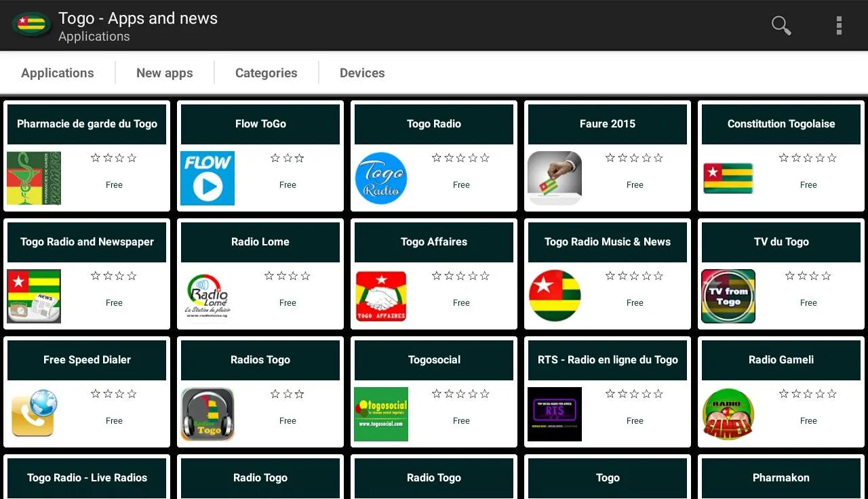Screen dimensions: 868x499
Task: Click the "Radio Gameli" title
Action: pyautogui.click(x=781, y=360)
